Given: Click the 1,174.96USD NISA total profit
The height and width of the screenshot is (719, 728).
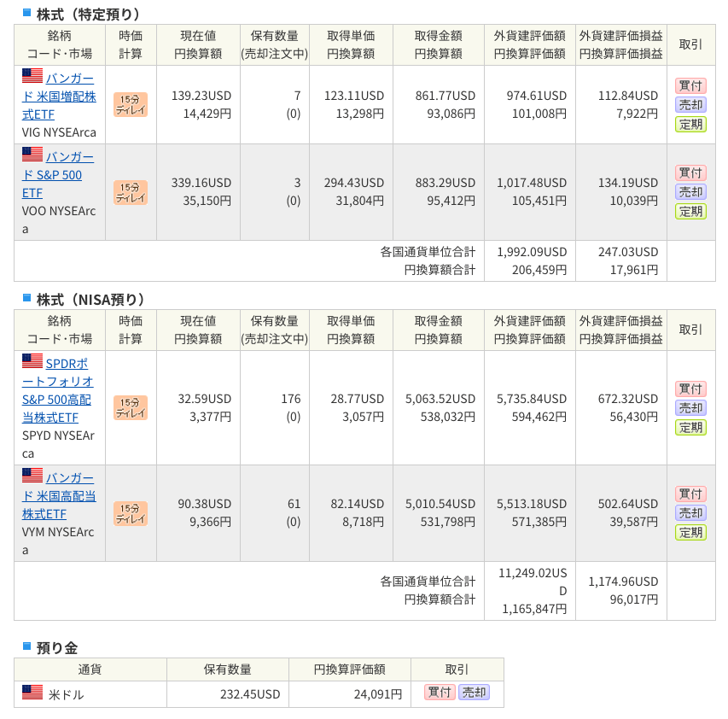Looking at the screenshot, I should pyautogui.click(x=624, y=582).
